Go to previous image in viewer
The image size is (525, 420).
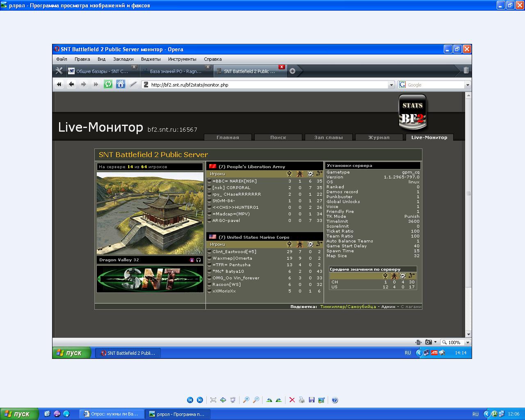[x=190, y=400]
